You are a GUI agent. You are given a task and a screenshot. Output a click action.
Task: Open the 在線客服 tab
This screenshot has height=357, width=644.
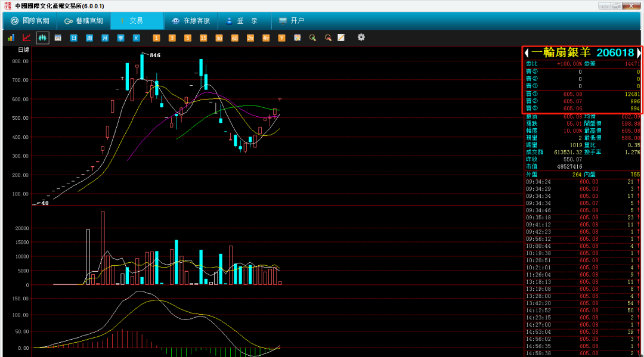pyautogui.click(x=191, y=20)
